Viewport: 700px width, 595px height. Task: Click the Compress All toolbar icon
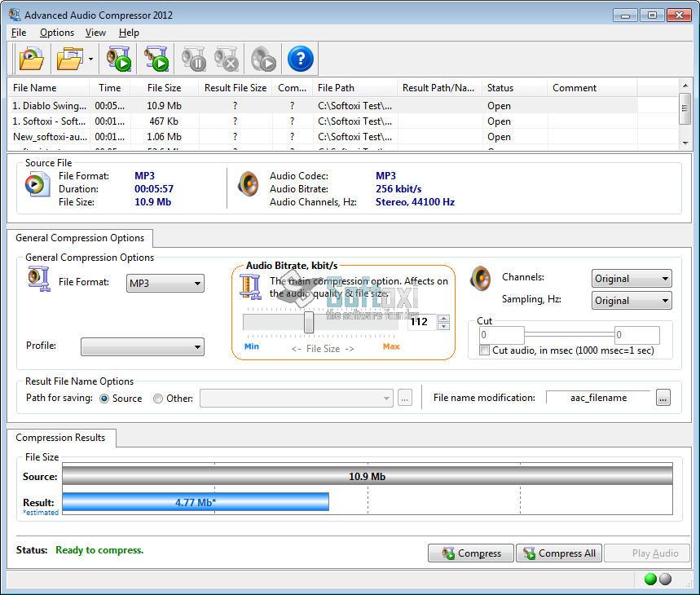click(x=155, y=58)
